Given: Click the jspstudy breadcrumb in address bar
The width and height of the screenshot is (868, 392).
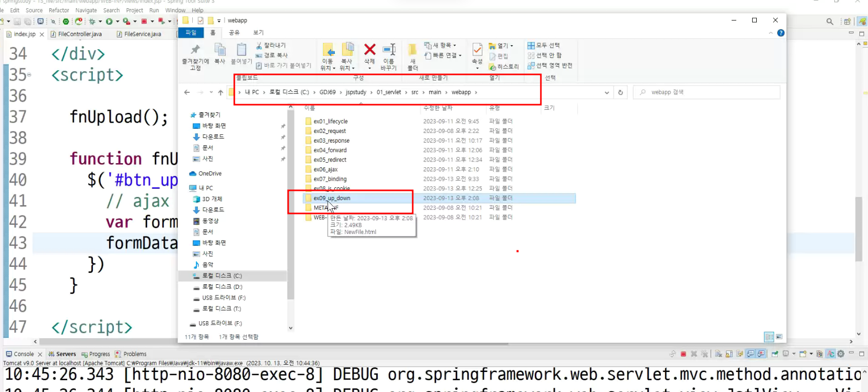Looking at the screenshot, I should pyautogui.click(x=356, y=92).
